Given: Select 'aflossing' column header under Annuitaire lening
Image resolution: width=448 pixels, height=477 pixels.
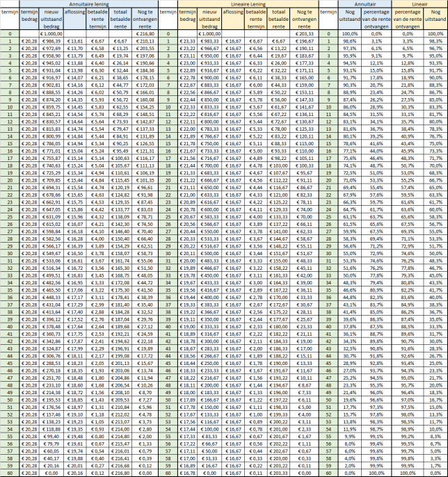Looking at the screenshot, I should point(75,13).
